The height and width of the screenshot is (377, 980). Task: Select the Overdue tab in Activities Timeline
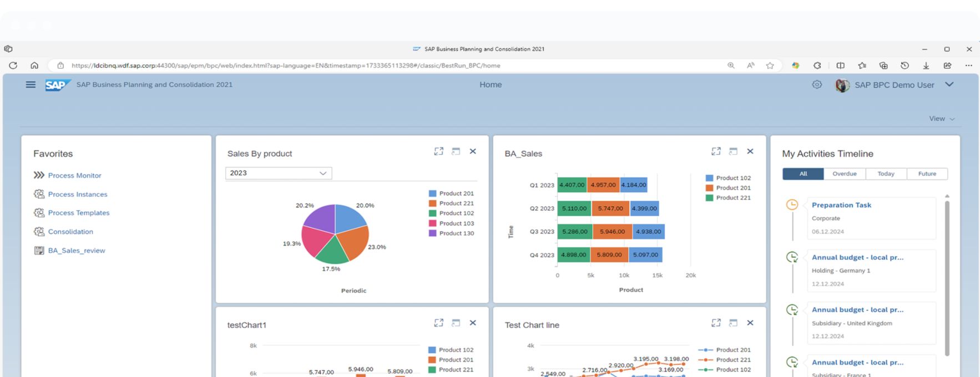844,174
